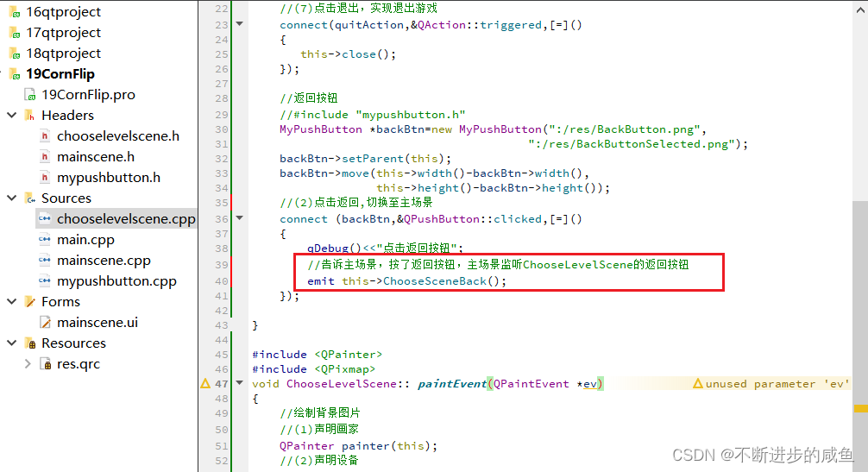Click the Forms folder icon
868x472 pixels.
(x=30, y=301)
